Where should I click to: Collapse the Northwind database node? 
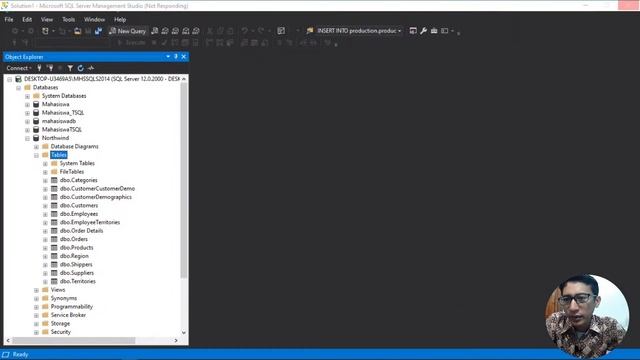tap(27, 138)
